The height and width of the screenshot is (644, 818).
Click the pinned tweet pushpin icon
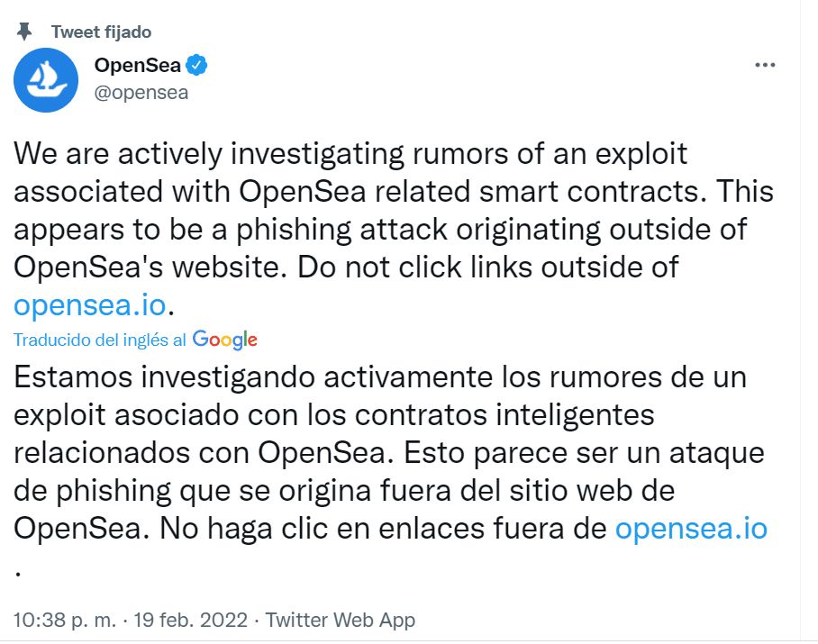point(24,32)
